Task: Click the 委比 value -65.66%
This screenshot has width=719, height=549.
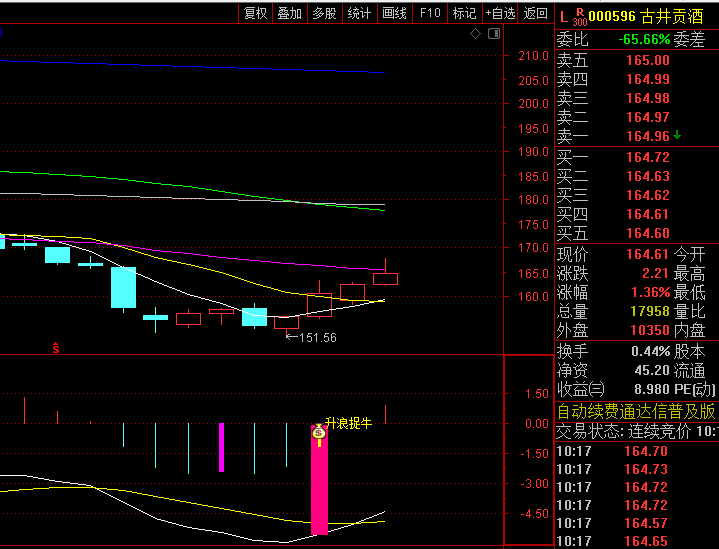Action: click(644, 39)
